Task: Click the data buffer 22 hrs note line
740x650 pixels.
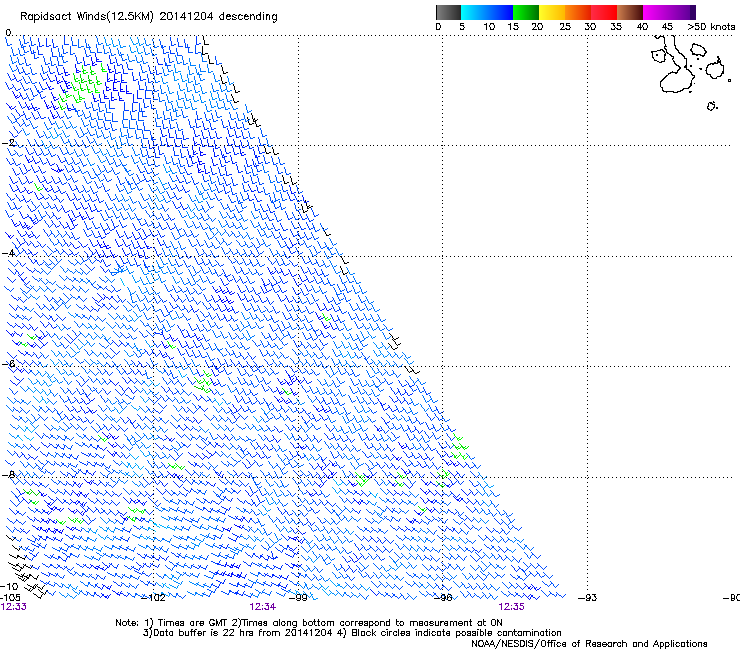Action: coord(352,633)
